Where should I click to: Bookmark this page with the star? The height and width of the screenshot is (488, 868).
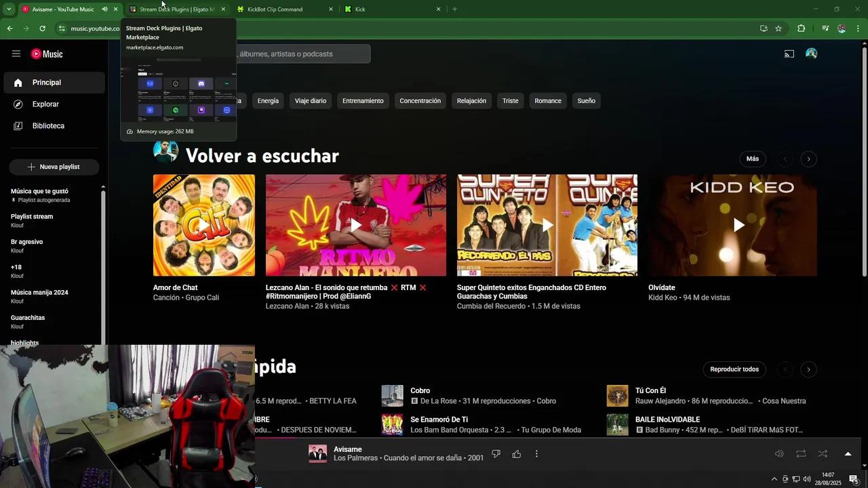pos(778,28)
